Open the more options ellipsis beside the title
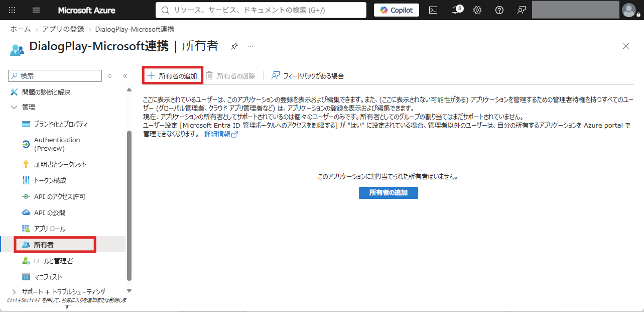 point(250,46)
